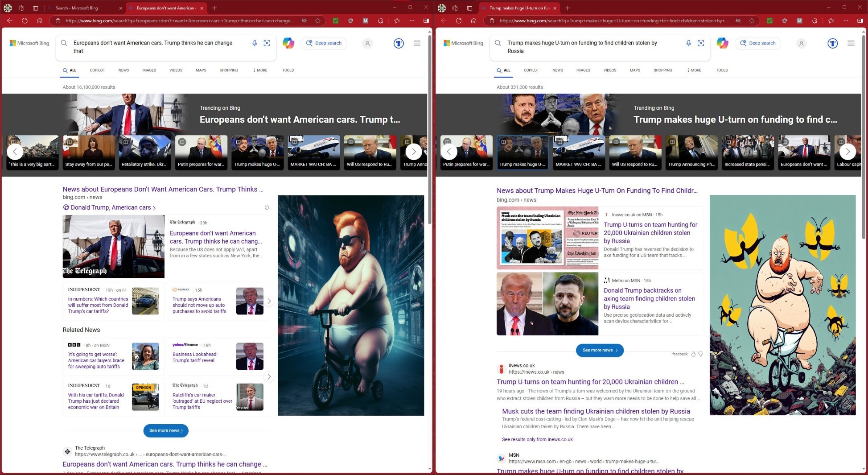This screenshot has height=475, width=868.
Task: Open 'Musk cuts the team finding Ukrainian children' link
Action: click(x=596, y=411)
